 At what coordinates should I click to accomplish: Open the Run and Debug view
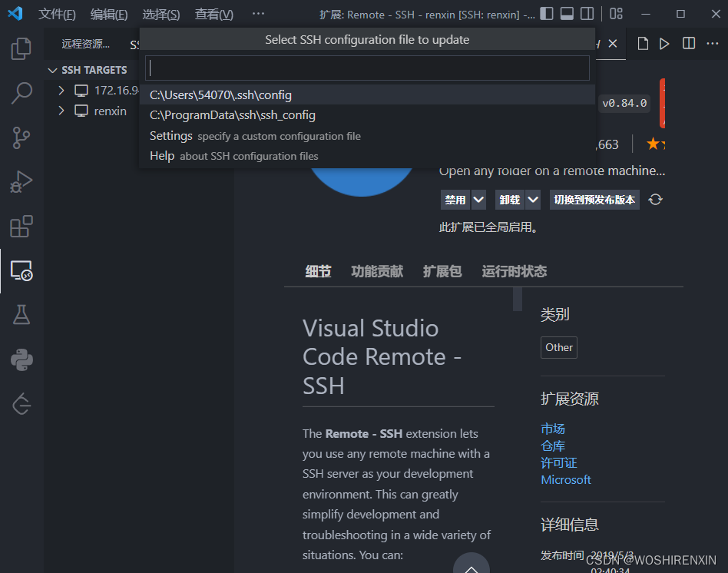pyautogui.click(x=22, y=182)
